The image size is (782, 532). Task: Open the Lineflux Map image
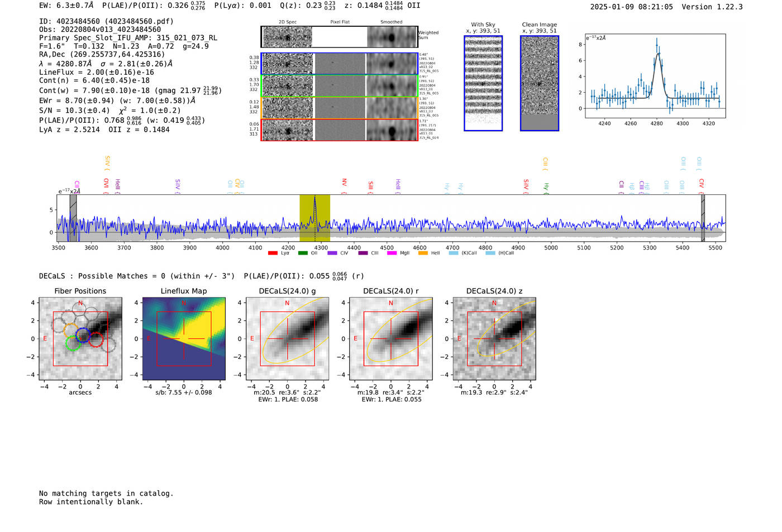click(184, 338)
